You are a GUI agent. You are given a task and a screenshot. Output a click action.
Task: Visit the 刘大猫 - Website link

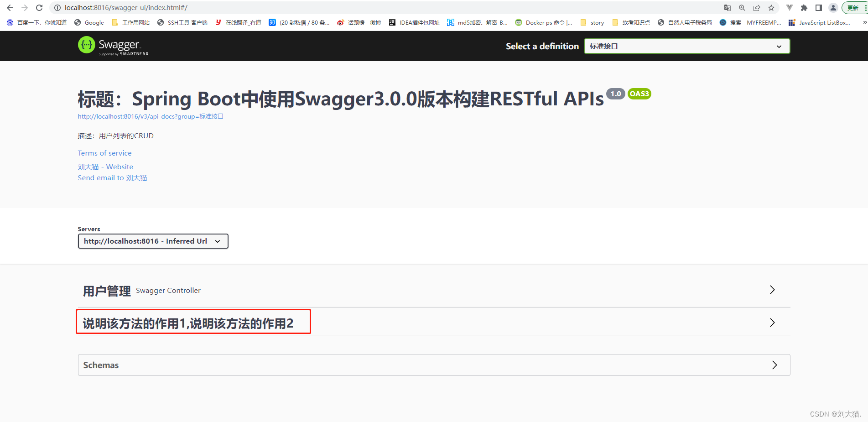(x=105, y=167)
